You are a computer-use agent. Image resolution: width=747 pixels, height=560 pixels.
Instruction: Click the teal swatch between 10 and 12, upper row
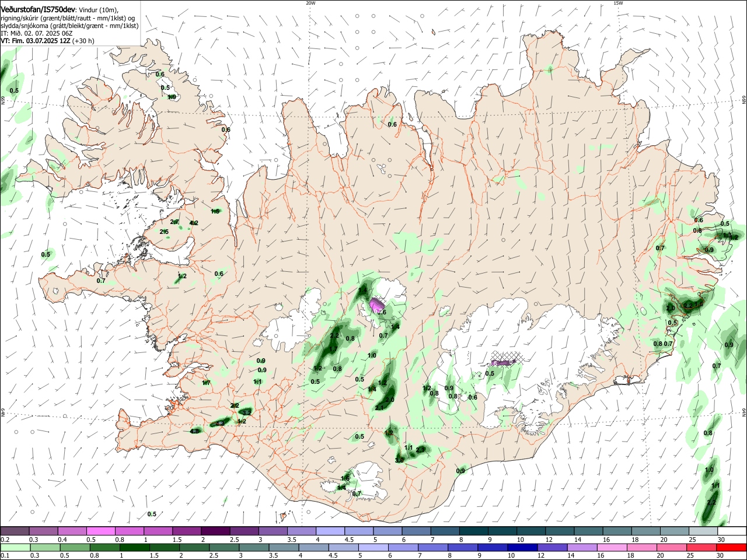tap(530, 531)
